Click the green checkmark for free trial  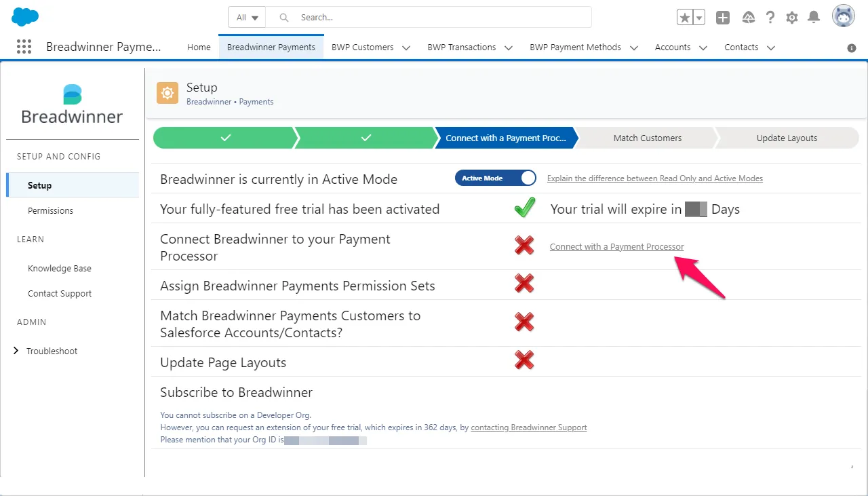coord(525,208)
